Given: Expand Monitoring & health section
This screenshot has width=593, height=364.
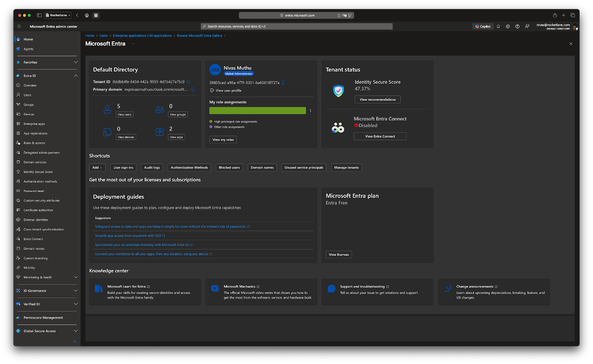Looking at the screenshot, I should point(76,277).
